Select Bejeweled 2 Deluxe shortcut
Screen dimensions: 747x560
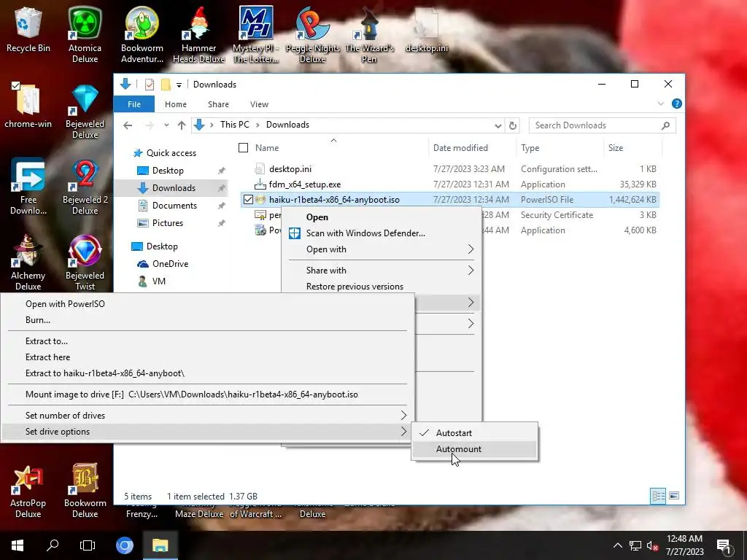coord(85,186)
